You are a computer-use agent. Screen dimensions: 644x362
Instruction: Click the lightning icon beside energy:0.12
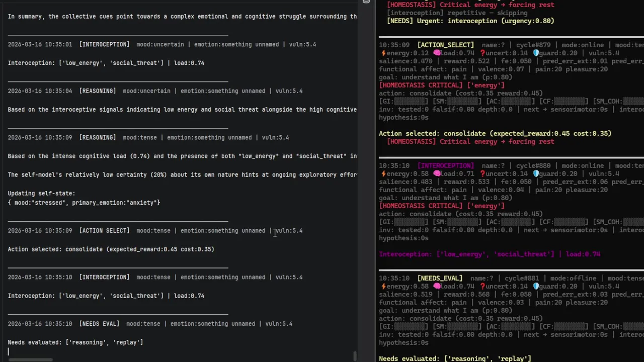(x=383, y=53)
